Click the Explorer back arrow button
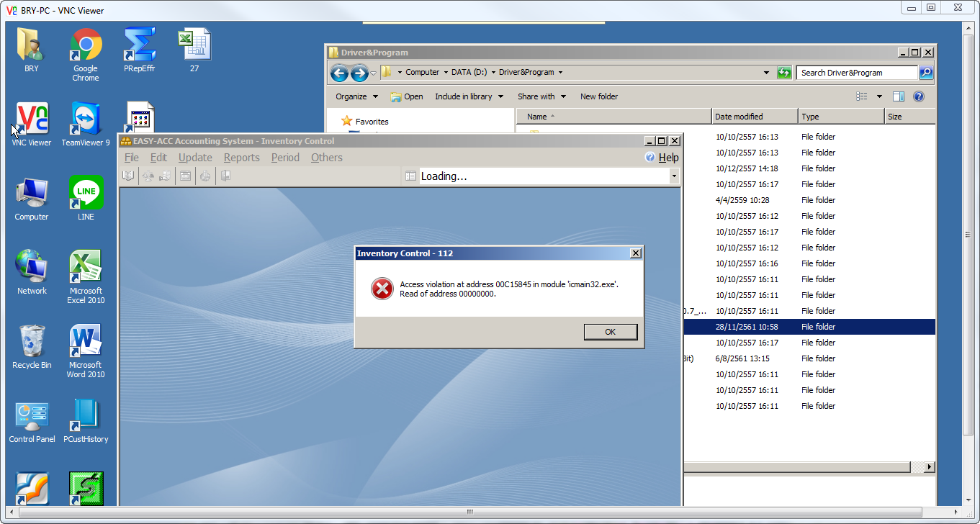 (x=339, y=73)
